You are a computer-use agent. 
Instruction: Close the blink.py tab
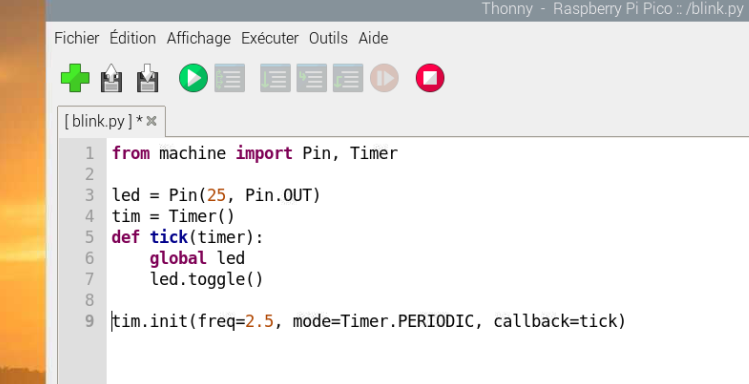151,121
